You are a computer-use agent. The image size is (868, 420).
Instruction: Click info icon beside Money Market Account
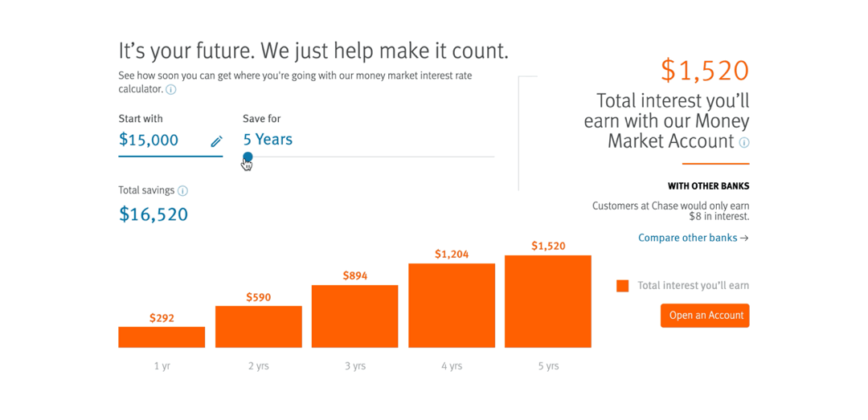744,143
